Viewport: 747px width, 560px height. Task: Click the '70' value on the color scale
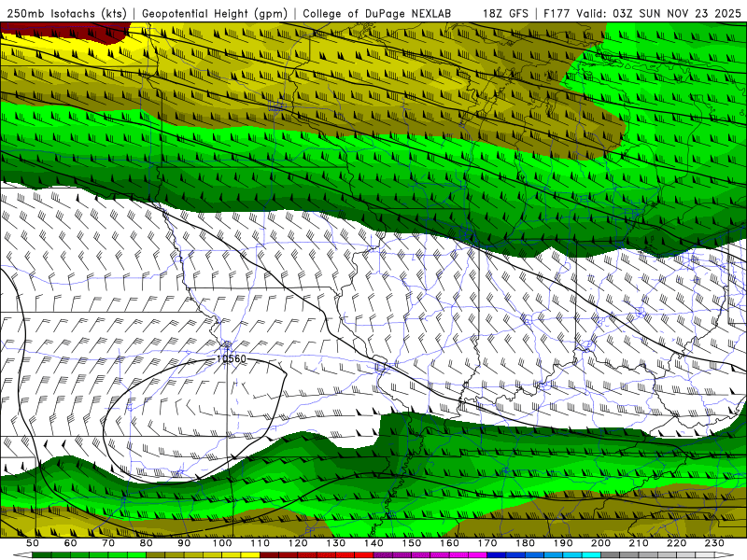point(108,543)
